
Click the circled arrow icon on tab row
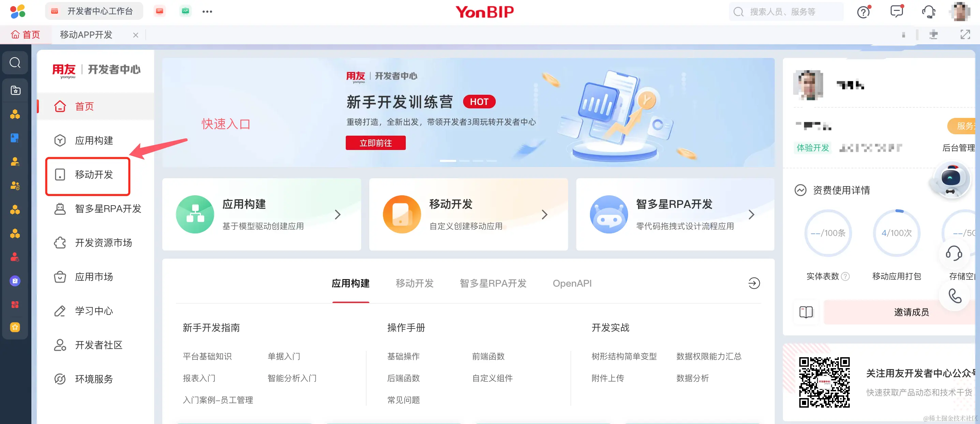(x=754, y=283)
